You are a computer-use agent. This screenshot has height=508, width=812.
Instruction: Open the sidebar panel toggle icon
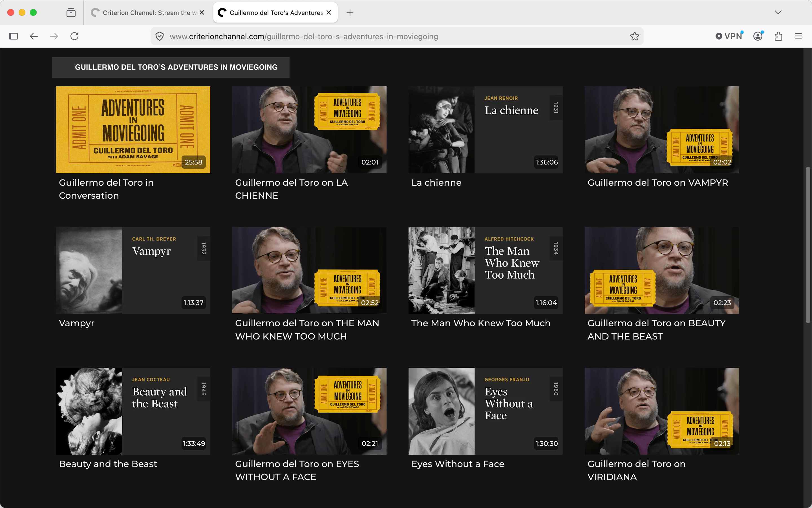point(14,36)
